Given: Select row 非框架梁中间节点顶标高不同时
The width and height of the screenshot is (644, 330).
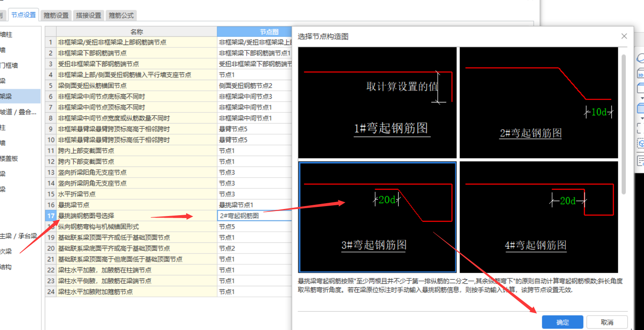Looking at the screenshot, I should (x=136, y=107).
